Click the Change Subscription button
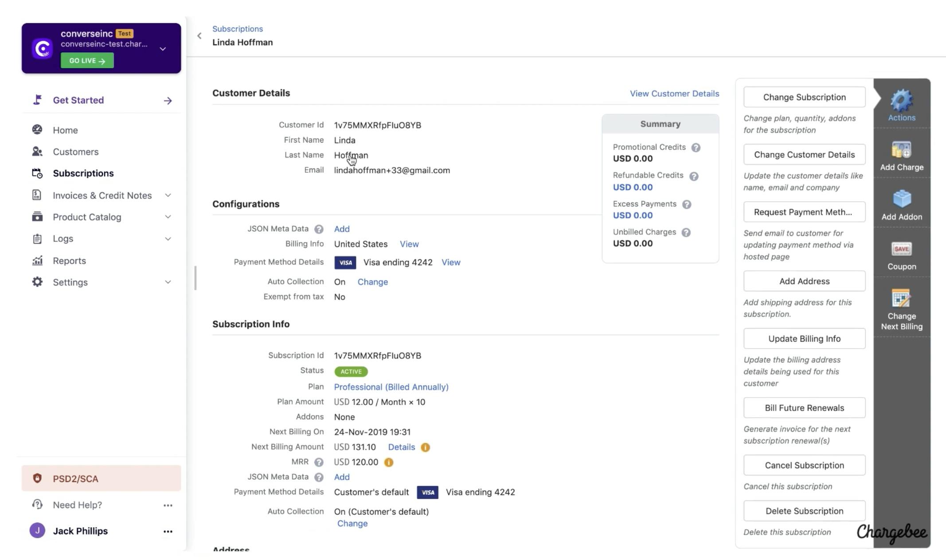This screenshot has width=946, height=560. (x=804, y=97)
